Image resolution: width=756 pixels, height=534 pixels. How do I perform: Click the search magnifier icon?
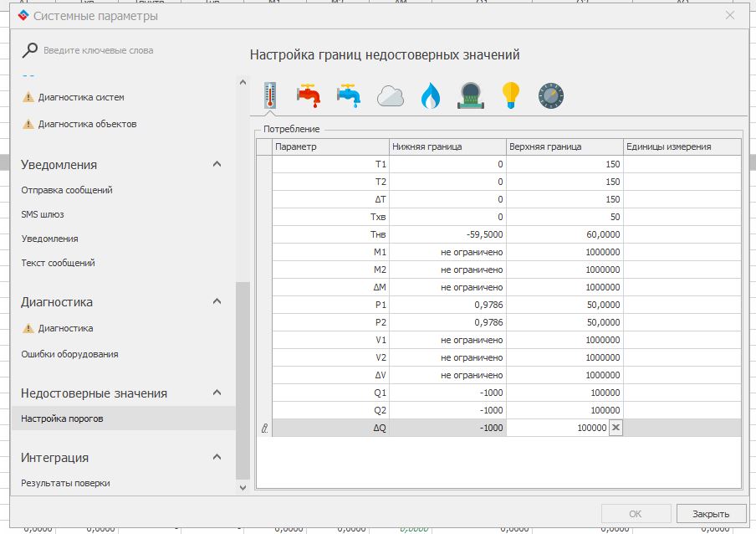(29, 50)
